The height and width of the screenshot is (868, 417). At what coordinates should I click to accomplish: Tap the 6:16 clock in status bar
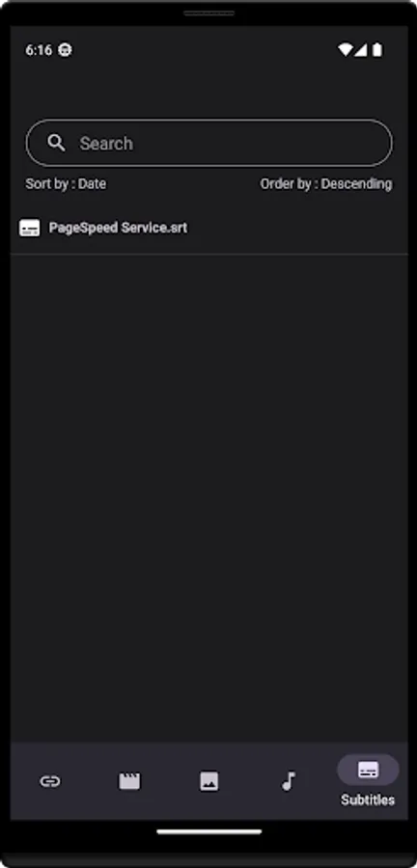[x=39, y=50]
